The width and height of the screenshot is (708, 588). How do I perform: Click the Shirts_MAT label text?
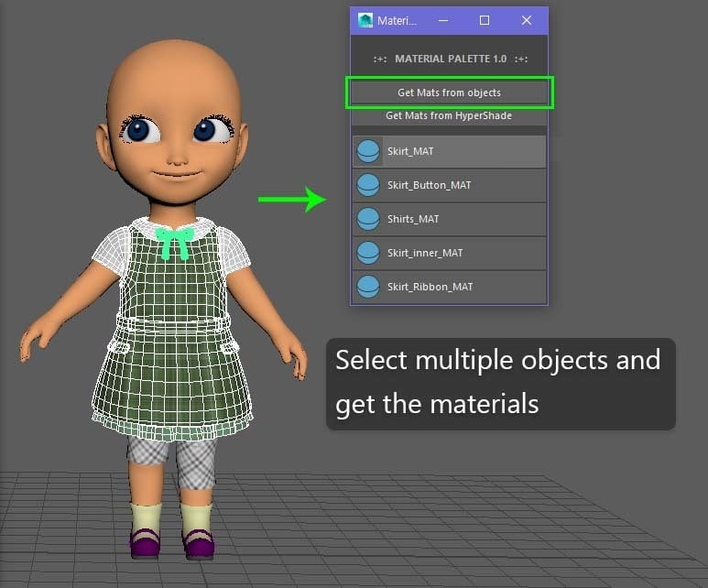(x=413, y=219)
